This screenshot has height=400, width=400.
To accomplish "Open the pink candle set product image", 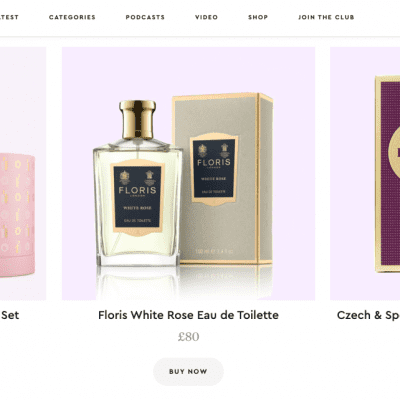I will pyautogui.click(x=17, y=215).
